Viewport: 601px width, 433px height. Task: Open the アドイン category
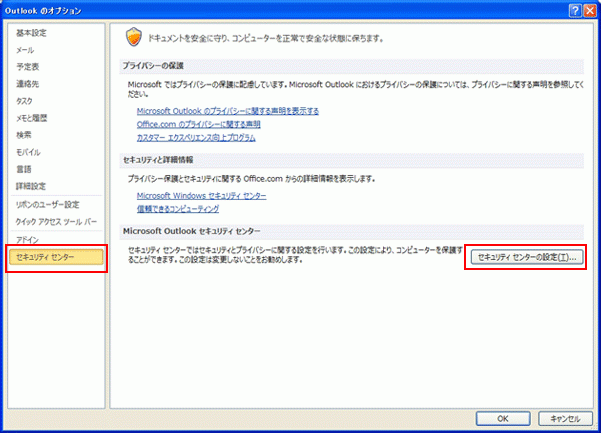coord(27,240)
